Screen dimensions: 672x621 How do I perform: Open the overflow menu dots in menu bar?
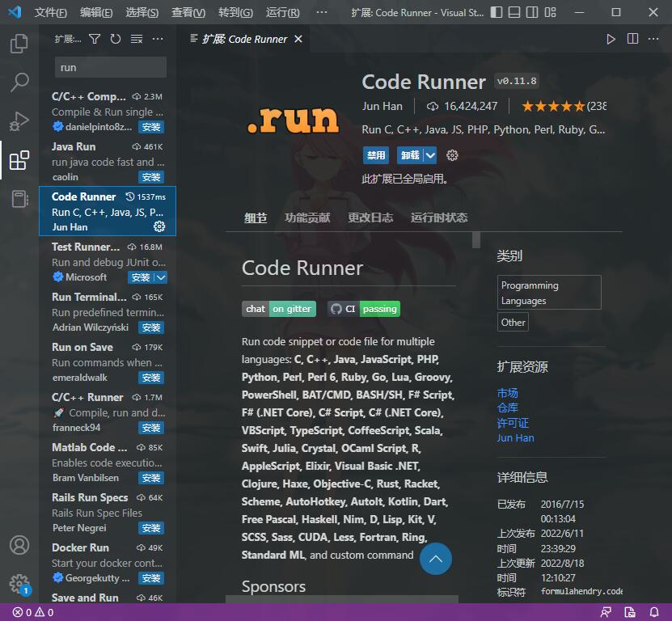tap(321, 12)
